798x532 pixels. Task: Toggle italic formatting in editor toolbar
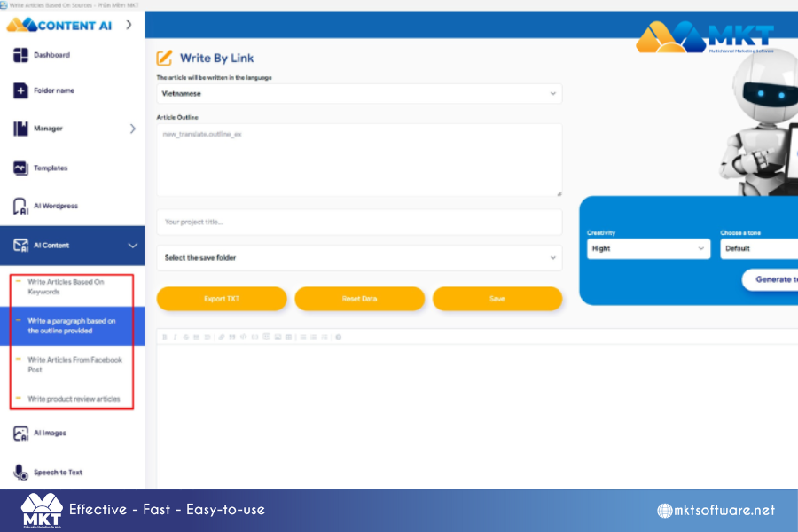175,337
